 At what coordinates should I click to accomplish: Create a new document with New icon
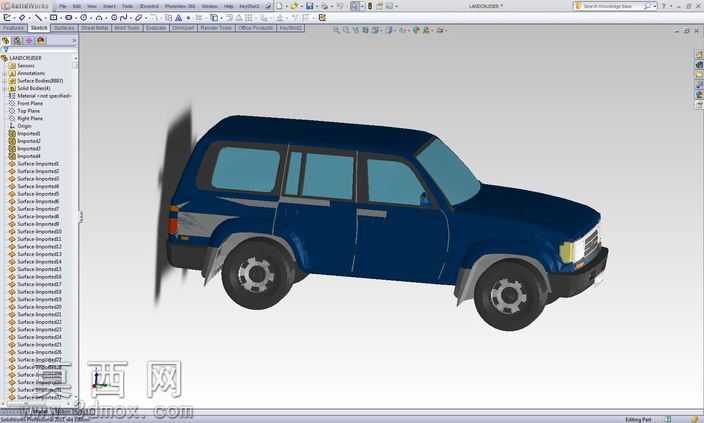[279, 6]
